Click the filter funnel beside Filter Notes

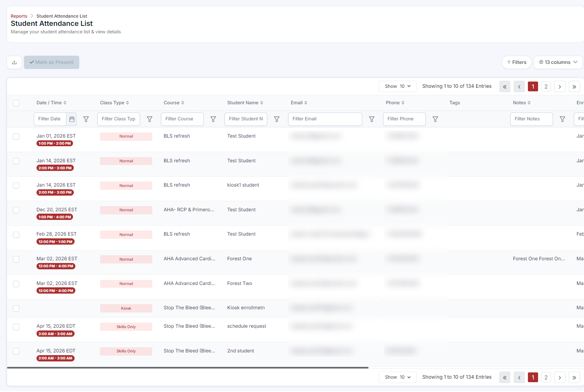tap(562, 119)
